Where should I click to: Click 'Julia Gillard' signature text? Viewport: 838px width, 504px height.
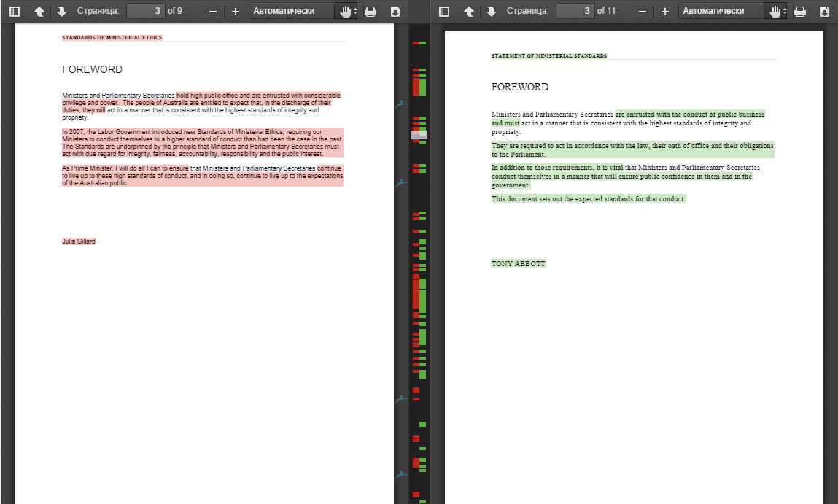click(79, 241)
